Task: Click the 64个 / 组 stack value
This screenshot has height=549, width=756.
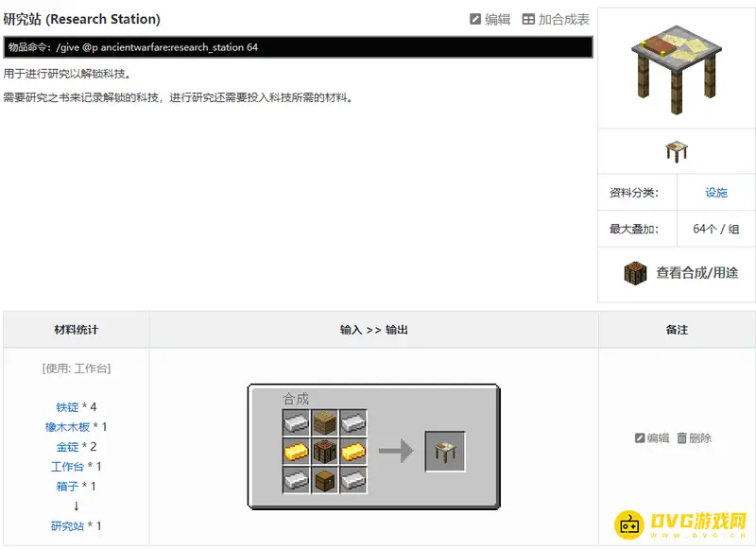Action: pos(716,229)
